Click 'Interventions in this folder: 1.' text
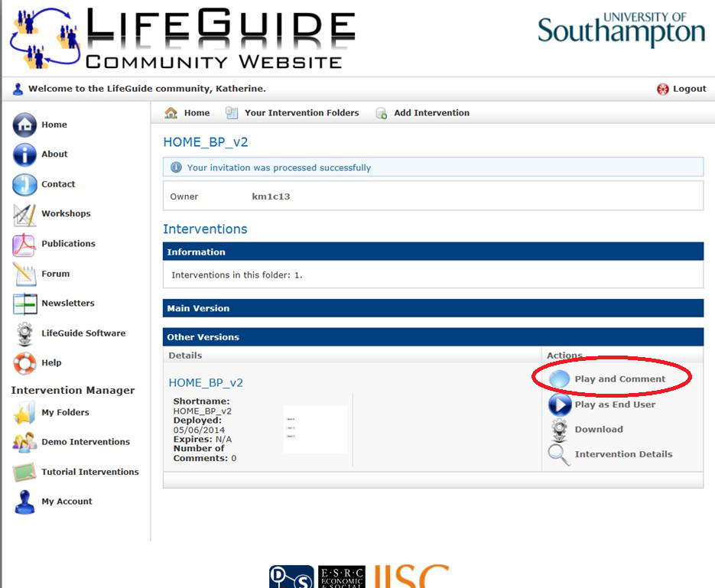 click(236, 275)
